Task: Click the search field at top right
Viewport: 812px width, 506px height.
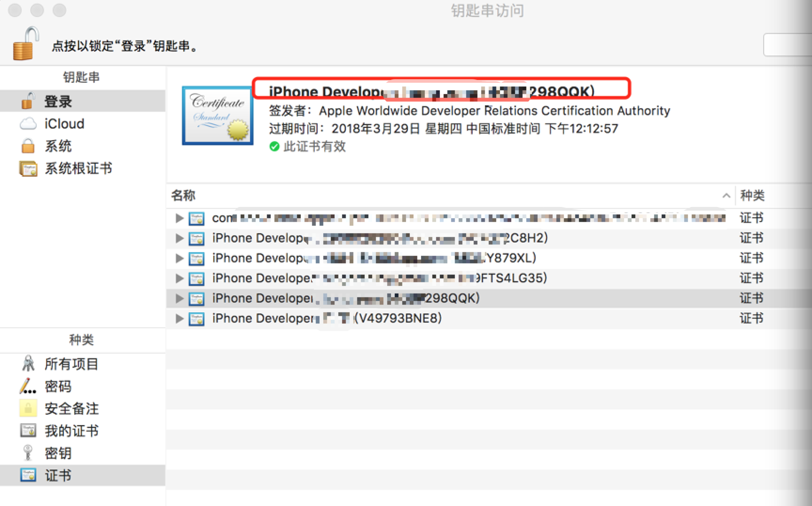Action: pyautogui.click(x=788, y=45)
